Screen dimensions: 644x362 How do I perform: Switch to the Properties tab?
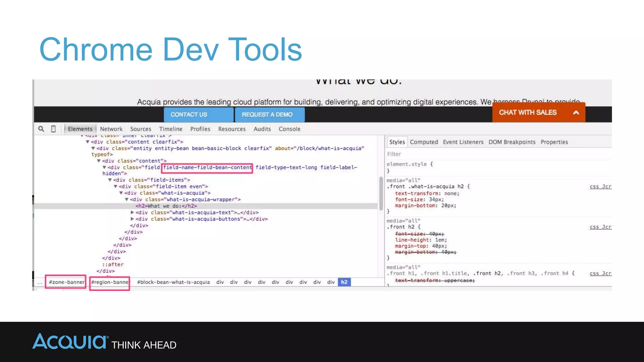(x=554, y=142)
